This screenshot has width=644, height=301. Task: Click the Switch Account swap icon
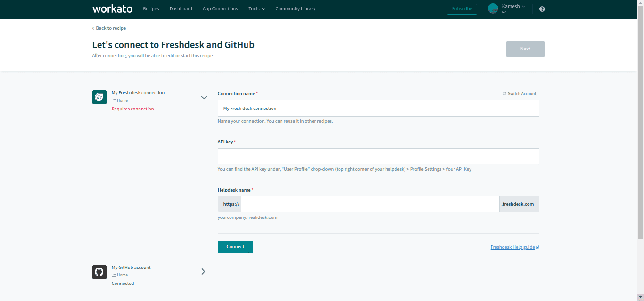(x=505, y=93)
